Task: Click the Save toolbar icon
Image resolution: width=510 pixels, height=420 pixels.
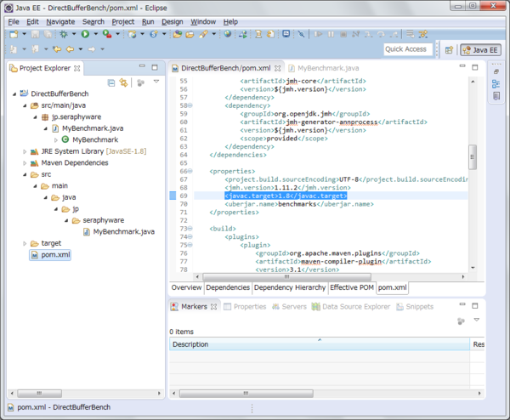Action: point(35,34)
